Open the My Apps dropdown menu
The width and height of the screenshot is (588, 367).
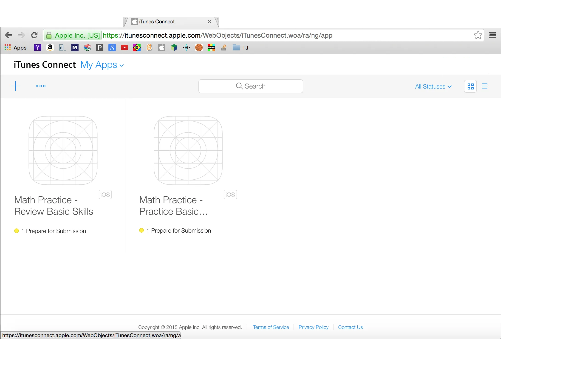tap(102, 65)
